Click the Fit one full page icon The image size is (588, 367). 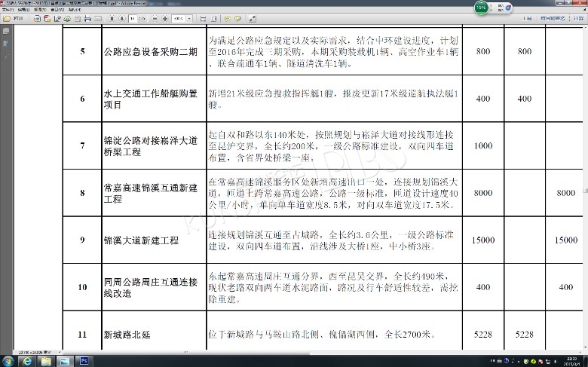[x=214, y=18]
